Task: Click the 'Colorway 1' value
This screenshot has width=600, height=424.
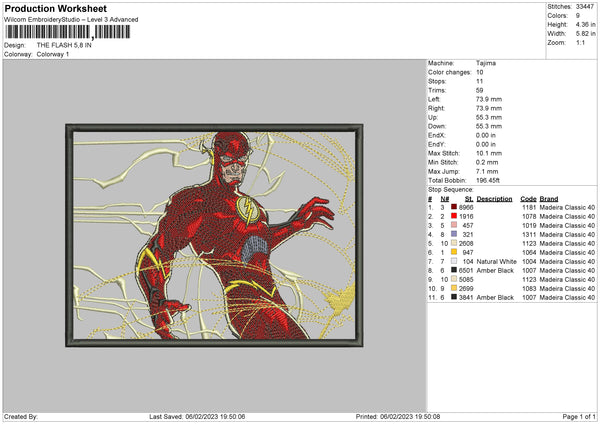Action: 53,54
